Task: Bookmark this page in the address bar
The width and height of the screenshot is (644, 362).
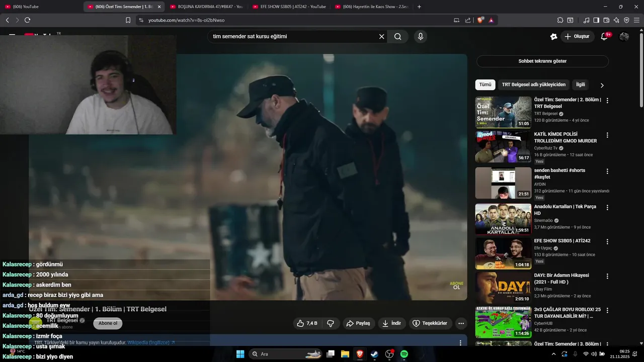Action: tap(128, 20)
